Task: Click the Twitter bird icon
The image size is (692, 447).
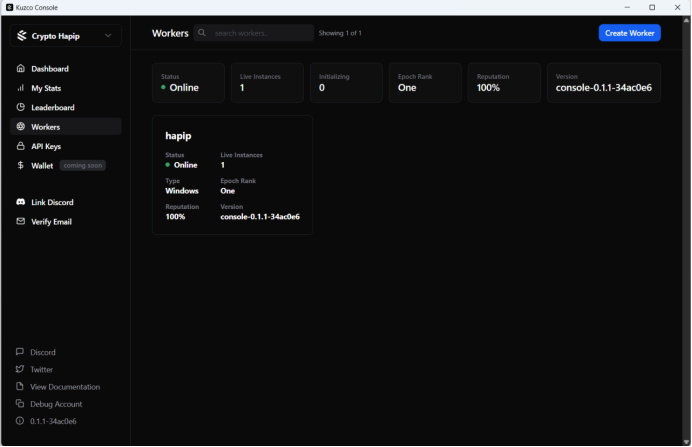Action: pyautogui.click(x=19, y=369)
